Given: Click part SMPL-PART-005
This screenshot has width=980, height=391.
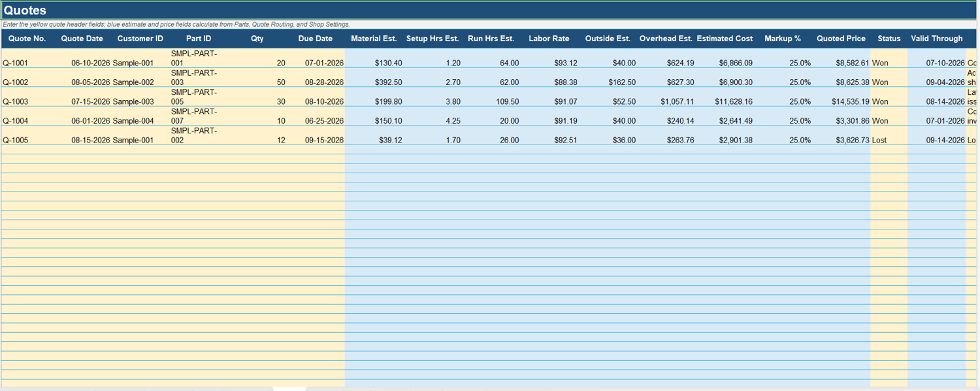Looking at the screenshot, I should tap(194, 97).
